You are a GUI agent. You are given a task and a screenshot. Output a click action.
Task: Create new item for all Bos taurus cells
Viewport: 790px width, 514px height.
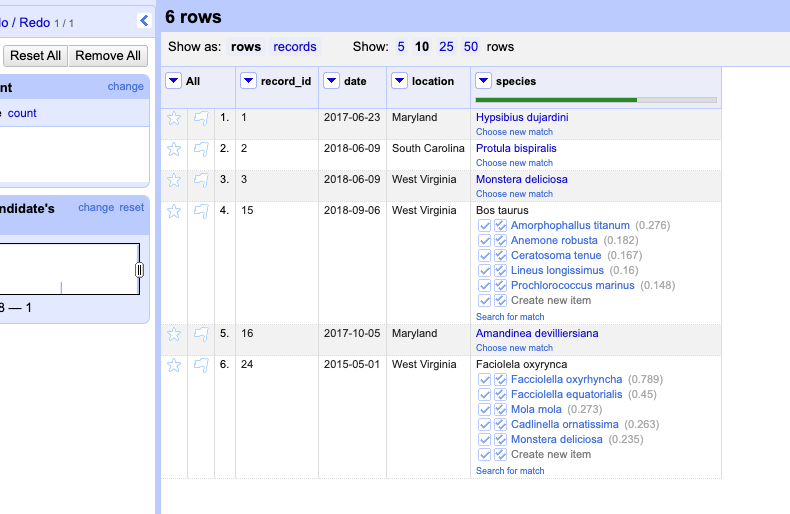500,301
